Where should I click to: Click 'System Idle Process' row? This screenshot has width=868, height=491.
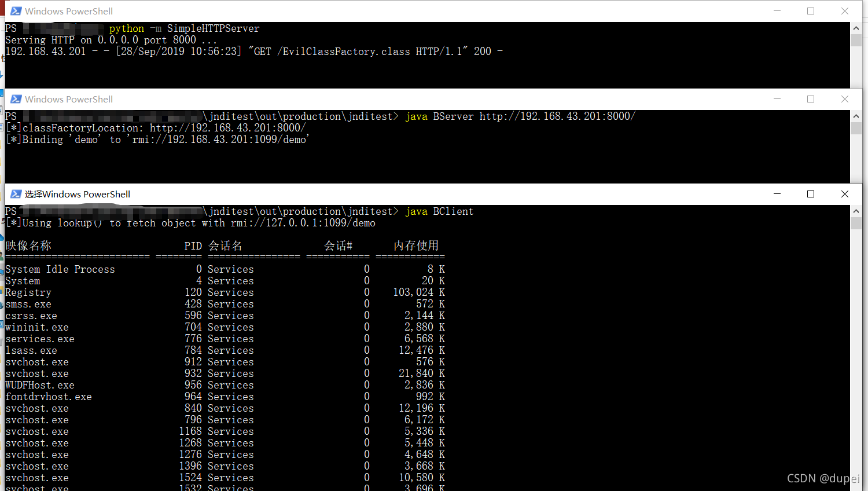tap(225, 269)
